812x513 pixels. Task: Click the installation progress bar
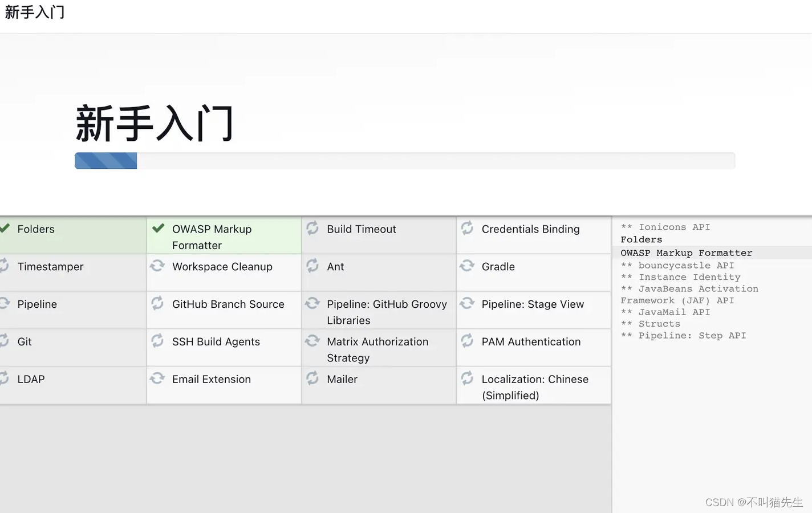[404, 161]
